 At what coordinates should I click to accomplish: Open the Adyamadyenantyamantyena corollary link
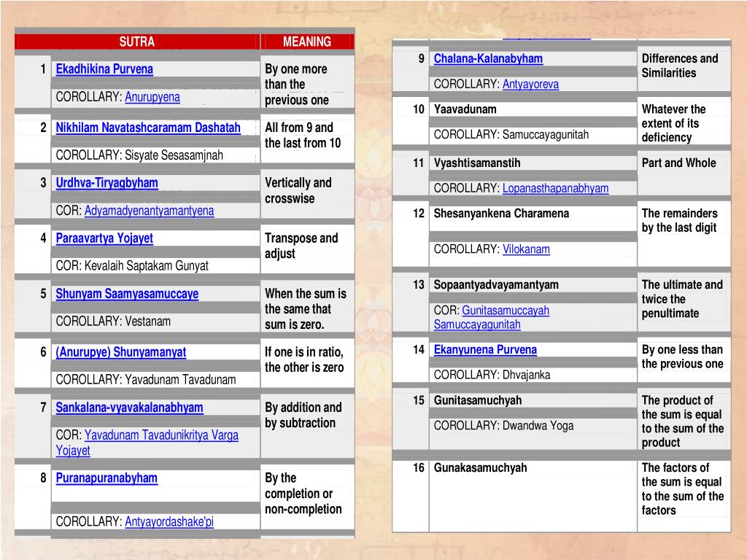149,211
